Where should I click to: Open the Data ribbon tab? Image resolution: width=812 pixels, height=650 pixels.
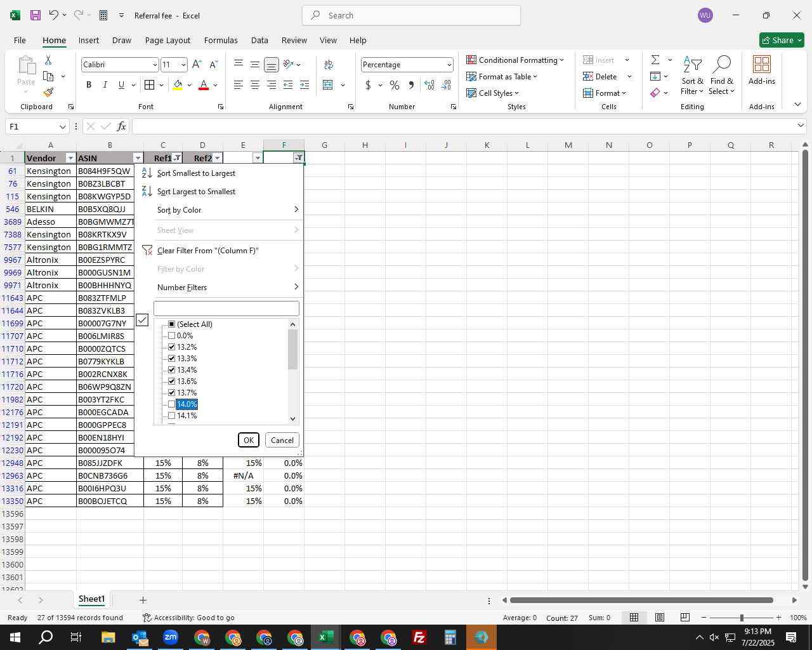pyautogui.click(x=259, y=40)
